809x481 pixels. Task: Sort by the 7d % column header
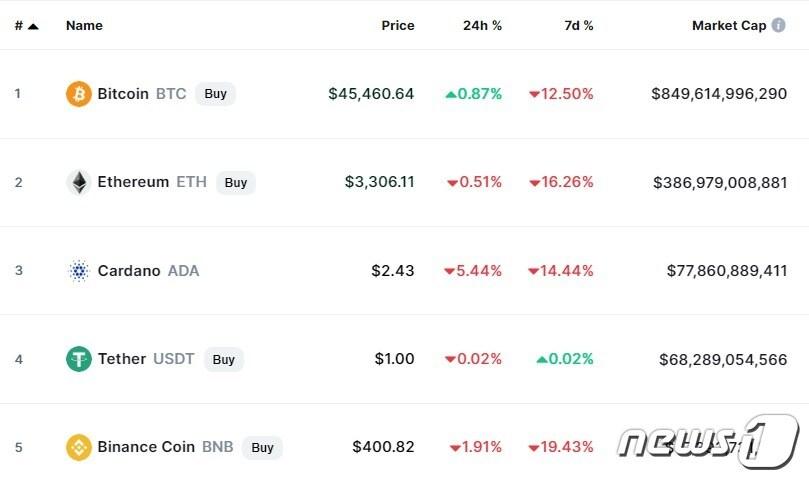[578, 26]
